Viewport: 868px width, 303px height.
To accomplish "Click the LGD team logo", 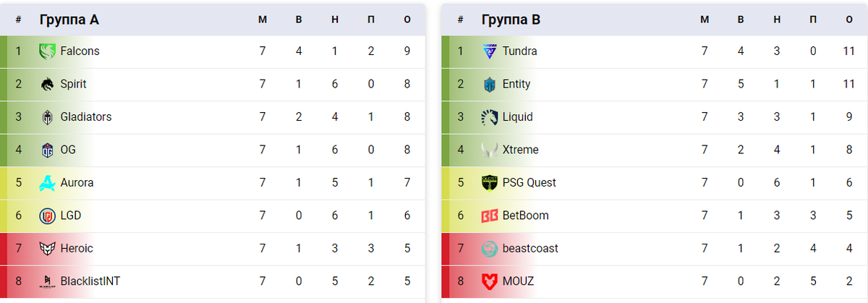I will click(x=48, y=215).
